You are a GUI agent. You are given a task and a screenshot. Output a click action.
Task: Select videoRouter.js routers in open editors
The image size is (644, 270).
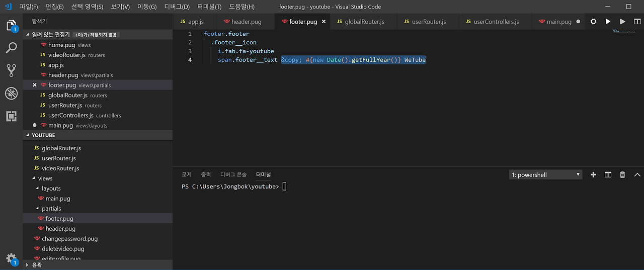[98, 55]
